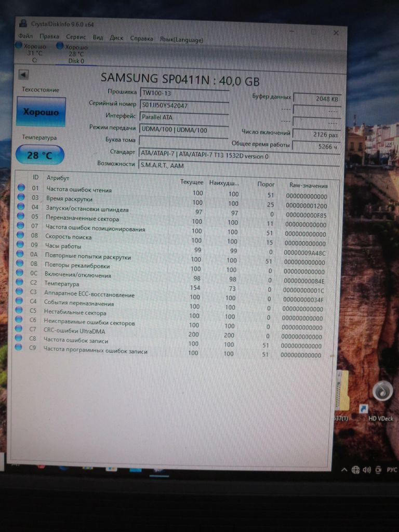Click the previous disk arrow button
The height and width of the screenshot is (532, 399).
click(x=23, y=74)
